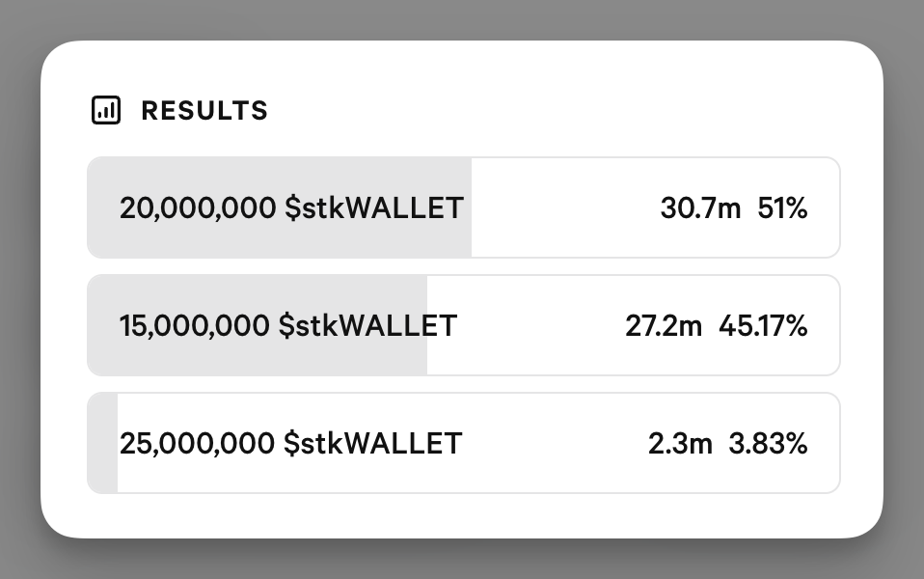924x579 pixels.
Task: Click the 30.7m vote count
Action: click(x=700, y=208)
